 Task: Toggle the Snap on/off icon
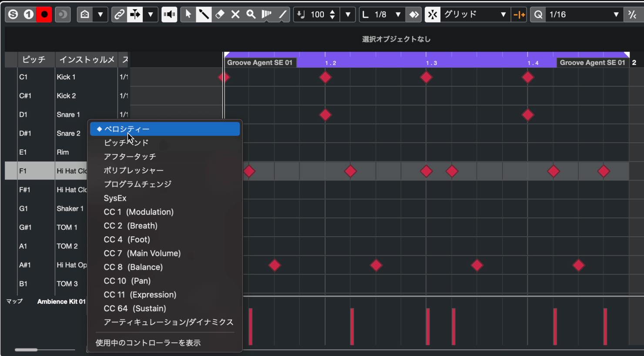coord(433,14)
